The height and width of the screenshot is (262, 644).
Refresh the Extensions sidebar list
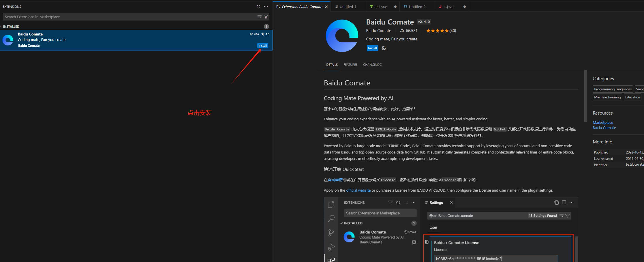point(258,7)
